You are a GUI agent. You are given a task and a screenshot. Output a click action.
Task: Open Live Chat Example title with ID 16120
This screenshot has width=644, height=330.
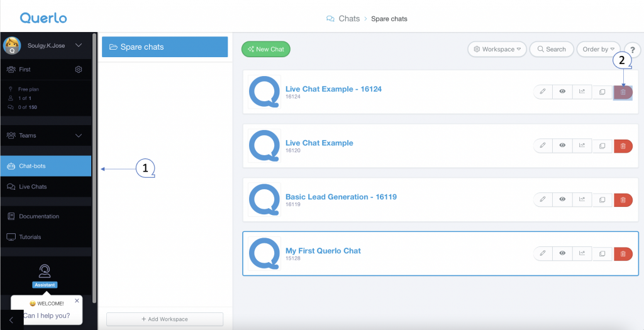[x=319, y=143]
